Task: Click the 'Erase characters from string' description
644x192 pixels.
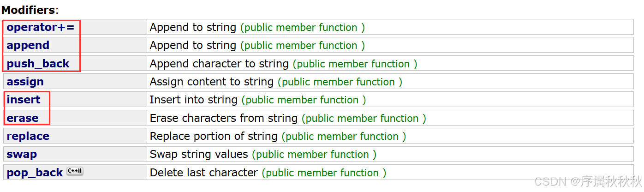Action: [224, 118]
